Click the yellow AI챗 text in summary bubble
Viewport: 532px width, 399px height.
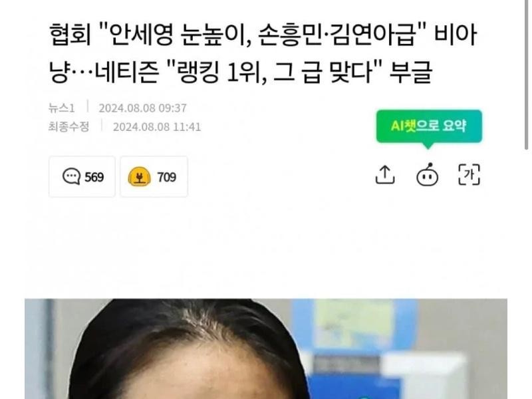(403, 126)
